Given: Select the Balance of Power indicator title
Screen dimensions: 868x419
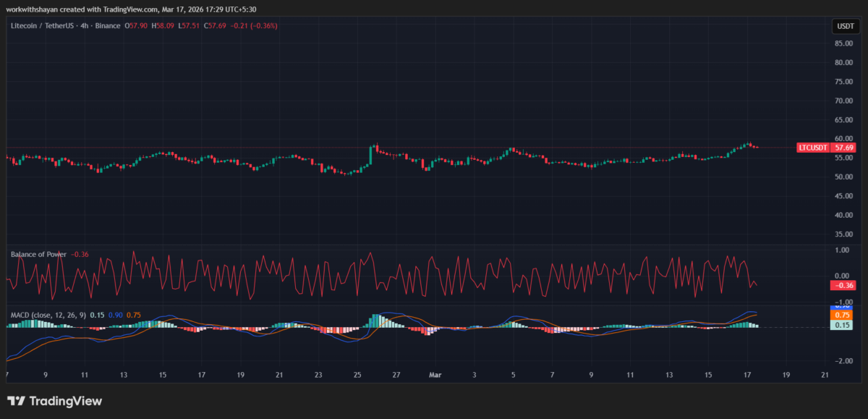Looking at the screenshot, I should [38, 254].
